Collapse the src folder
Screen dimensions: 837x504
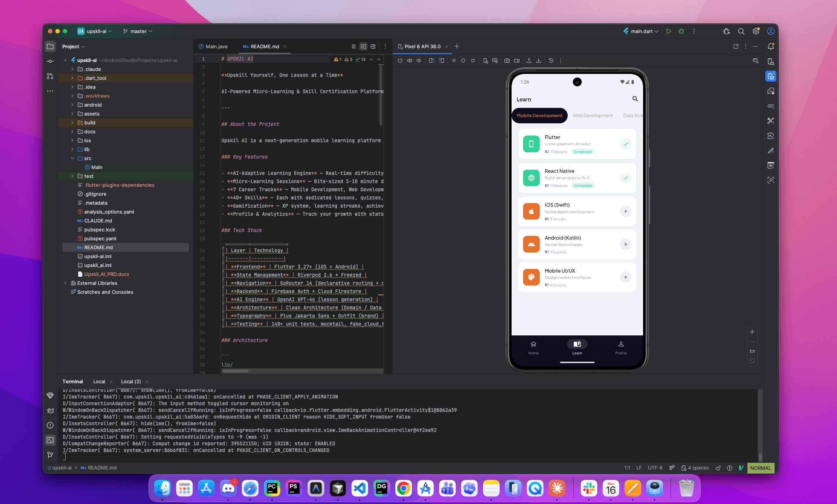[x=72, y=158]
